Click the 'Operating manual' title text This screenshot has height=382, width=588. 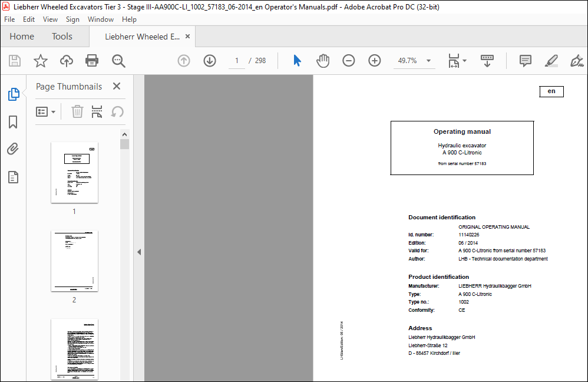click(x=462, y=131)
